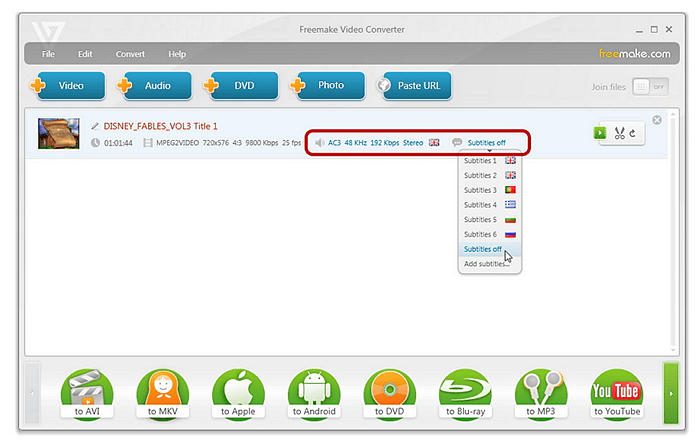Click the clock duration icon

coord(96,143)
